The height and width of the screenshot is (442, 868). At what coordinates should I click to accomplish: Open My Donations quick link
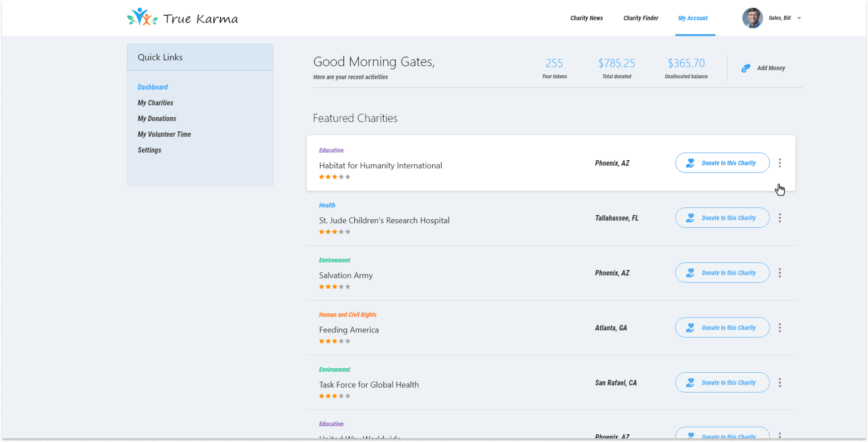[x=157, y=119]
